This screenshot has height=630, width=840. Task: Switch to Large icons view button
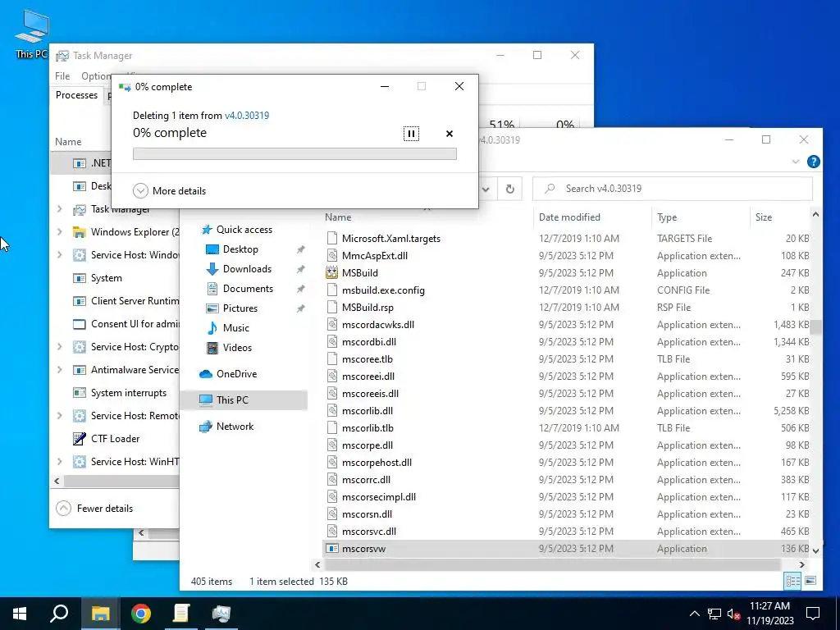point(810,581)
